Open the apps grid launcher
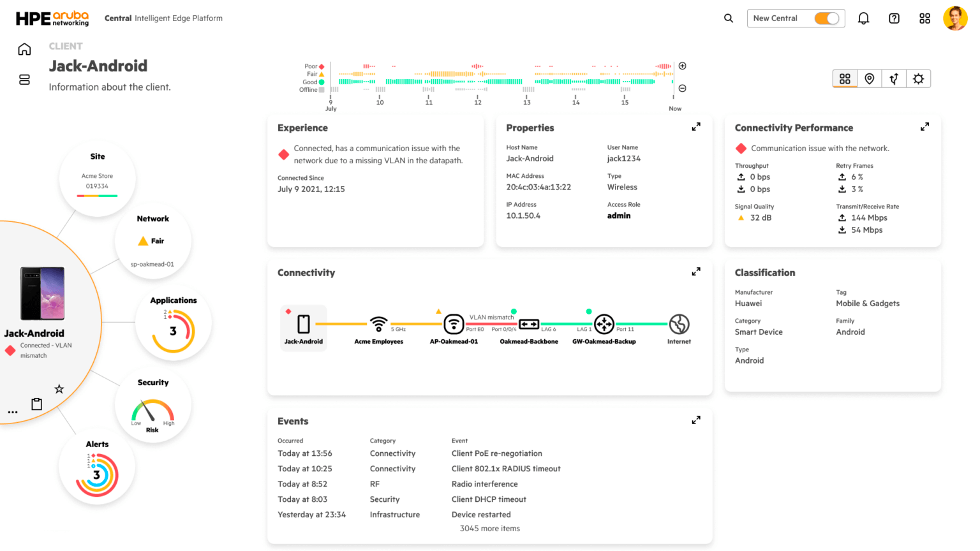Viewport: 980px width, 551px height. pyautogui.click(x=924, y=18)
